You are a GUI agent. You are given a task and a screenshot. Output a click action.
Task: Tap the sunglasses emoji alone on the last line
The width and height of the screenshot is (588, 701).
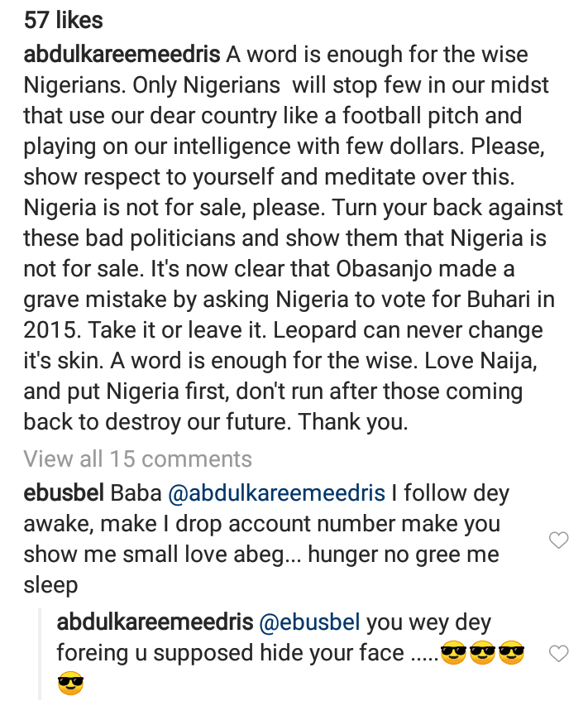point(71,684)
